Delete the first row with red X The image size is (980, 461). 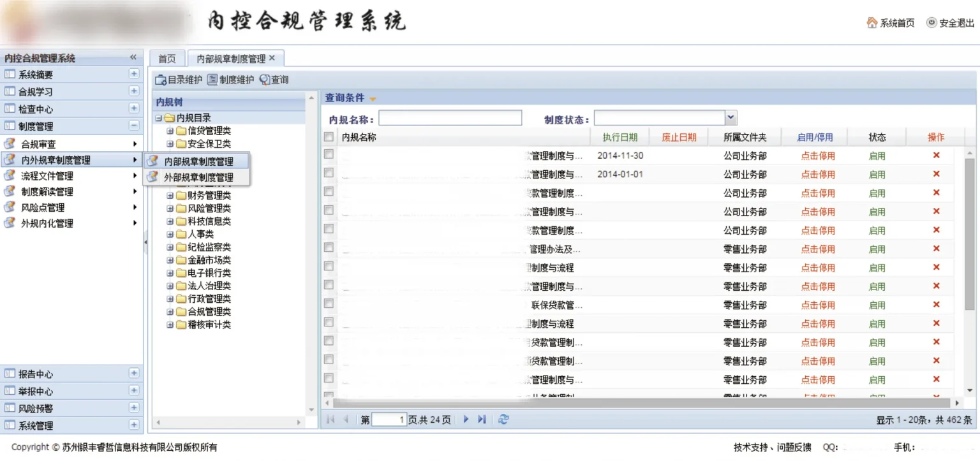pos(936,156)
